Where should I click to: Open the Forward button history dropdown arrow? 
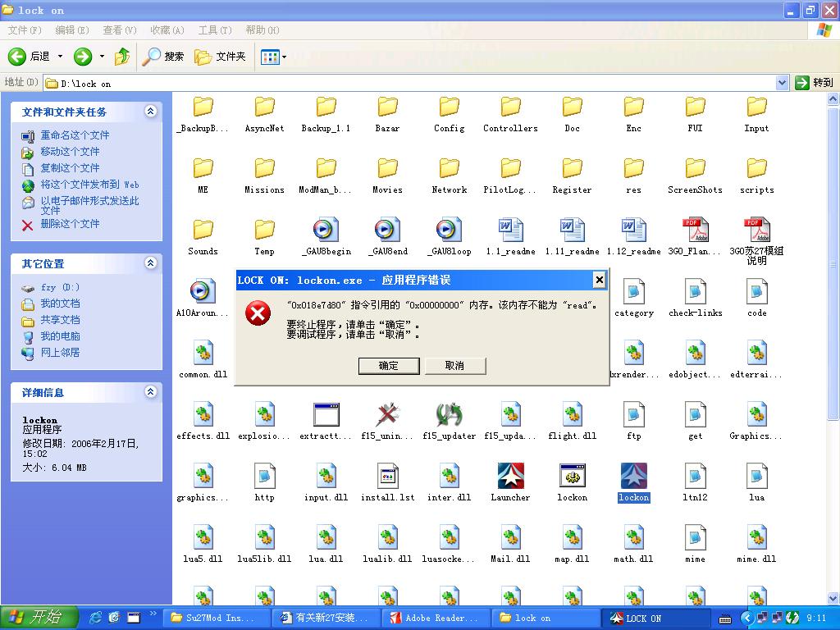102,57
